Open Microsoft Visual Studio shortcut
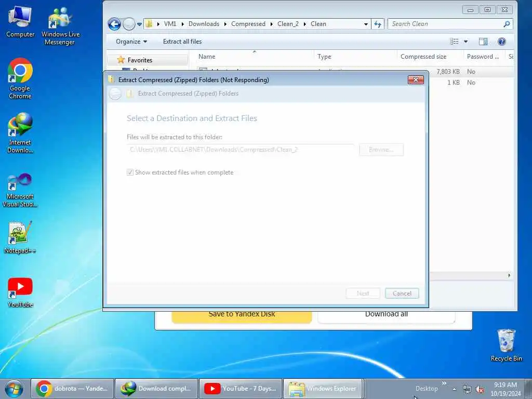532x399 pixels. [20, 190]
